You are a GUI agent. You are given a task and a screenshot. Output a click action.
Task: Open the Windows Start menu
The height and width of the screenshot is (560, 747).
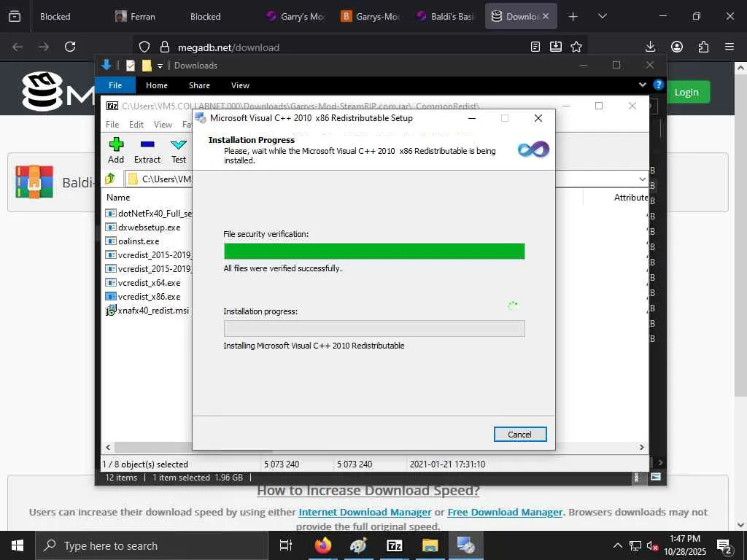pyautogui.click(x=18, y=545)
